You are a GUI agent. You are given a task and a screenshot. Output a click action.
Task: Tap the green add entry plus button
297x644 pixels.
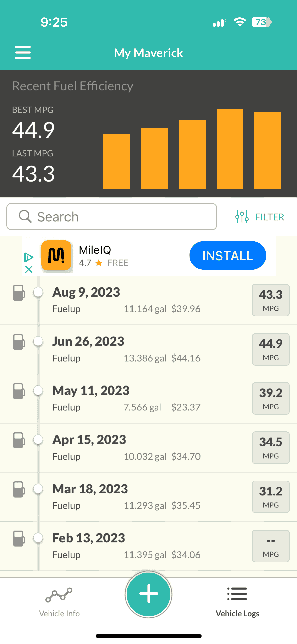[x=148, y=594]
